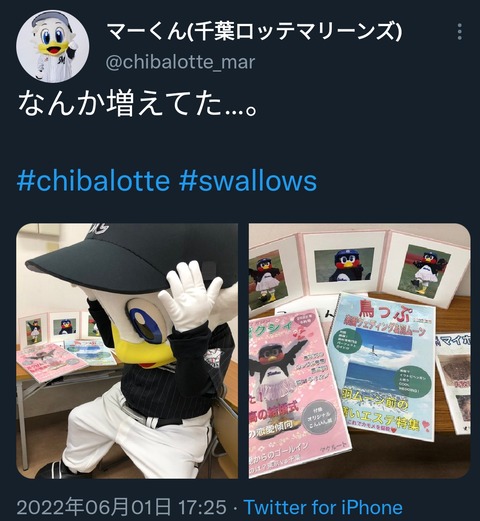Image resolution: width=480 pixels, height=521 pixels.
Task: Click the Twitter for iPhone source link
Action: tap(323, 507)
